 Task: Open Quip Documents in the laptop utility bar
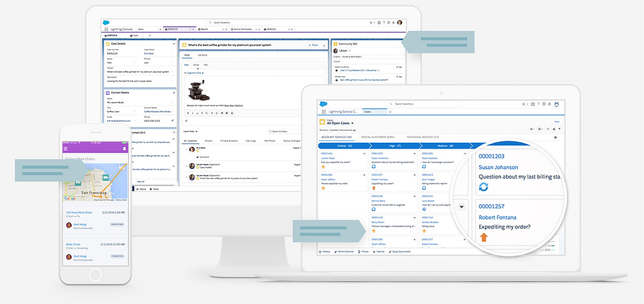pyautogui.click(x=400, y=251)
